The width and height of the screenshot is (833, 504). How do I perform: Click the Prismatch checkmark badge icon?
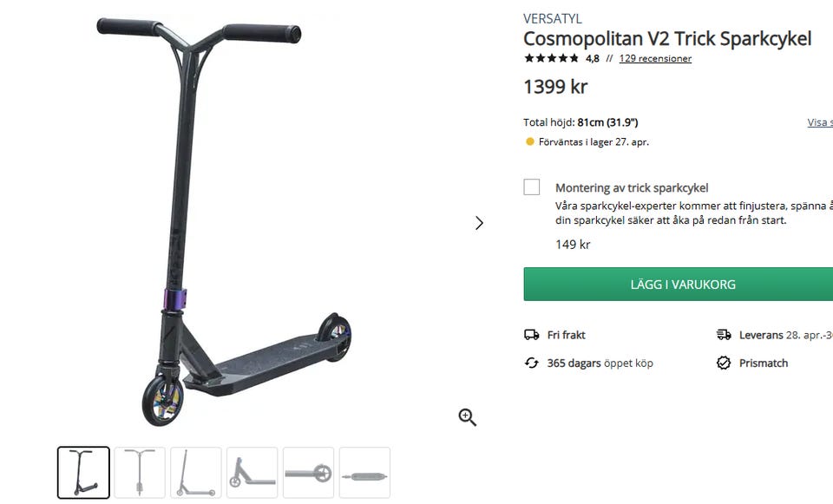tap(724, 363)
